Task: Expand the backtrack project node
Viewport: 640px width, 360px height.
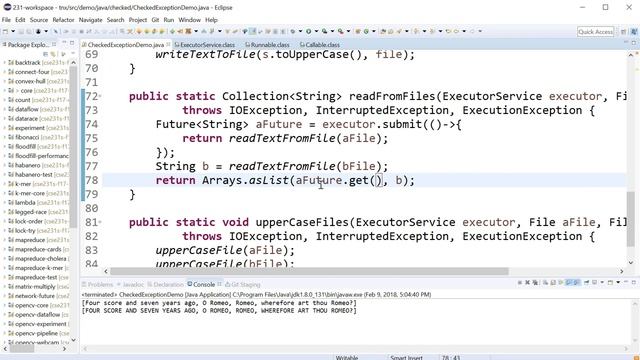Action: click(4, 62)
